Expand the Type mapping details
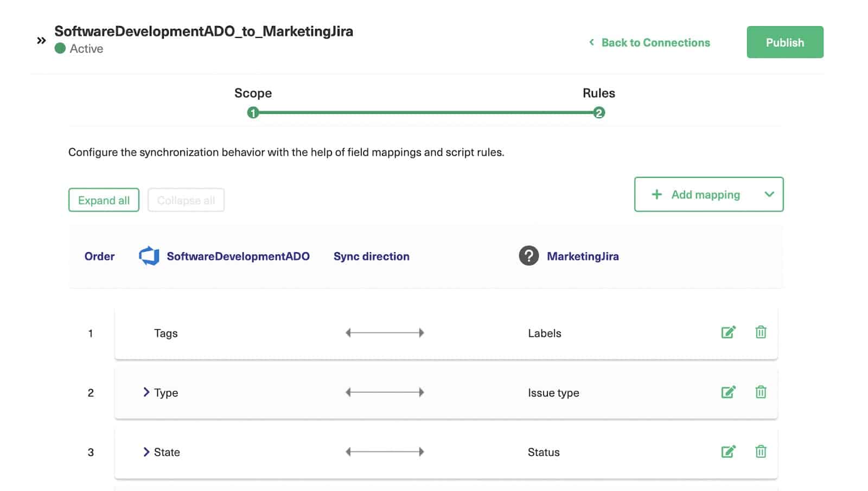This screenshot has width=868, height=491. point(145,392)
